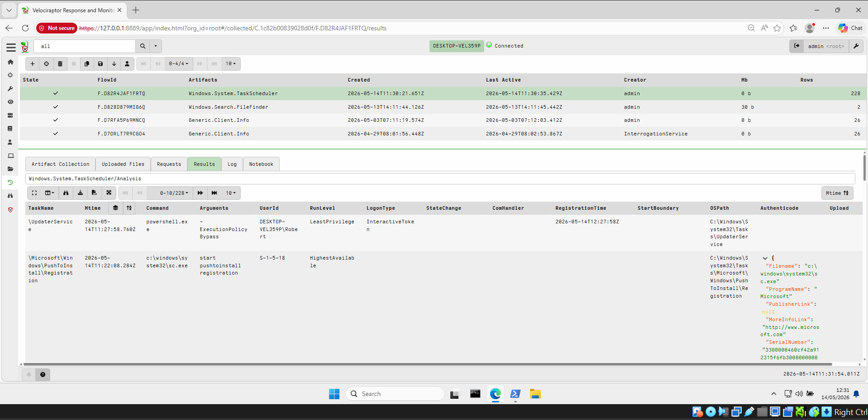Toggle the Mtime sort button at right
This screenshot has height=420, width=868.
point(837,193)
